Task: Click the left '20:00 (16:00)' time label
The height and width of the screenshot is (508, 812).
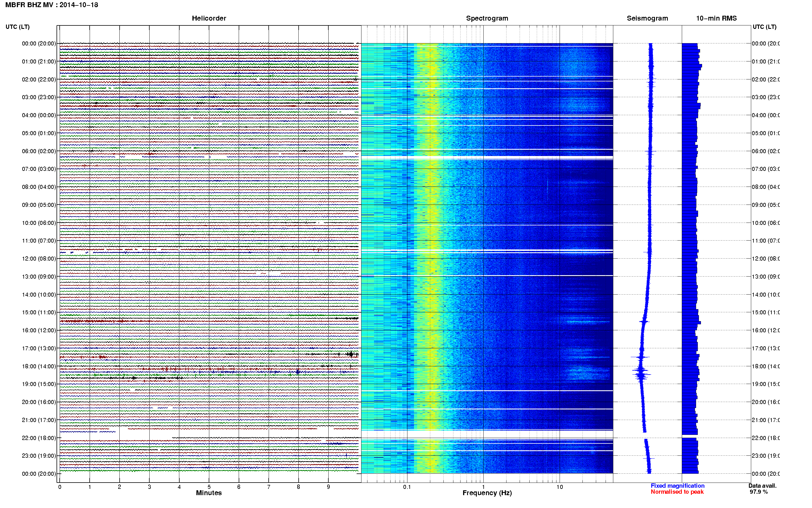Action: click(39, 402)
